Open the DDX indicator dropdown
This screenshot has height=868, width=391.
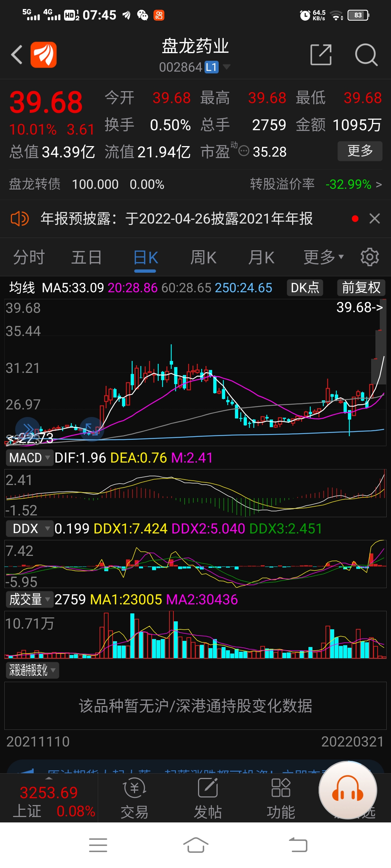click(29, 528)
